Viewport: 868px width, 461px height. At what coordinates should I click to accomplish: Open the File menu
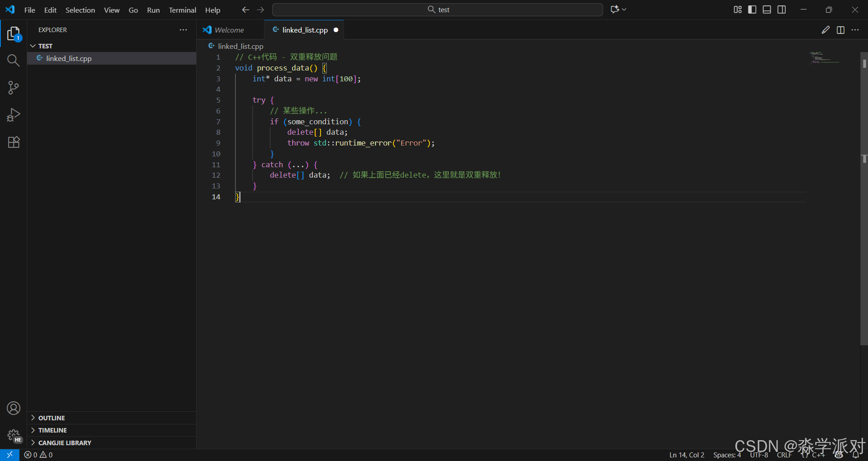coord(30,10)
